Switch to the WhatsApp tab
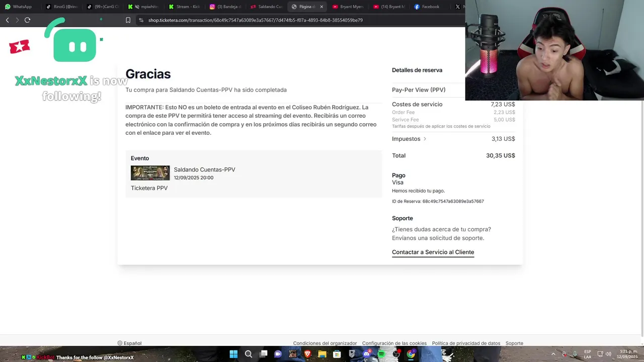Screen dimensions: 644x362 [19, 7]
